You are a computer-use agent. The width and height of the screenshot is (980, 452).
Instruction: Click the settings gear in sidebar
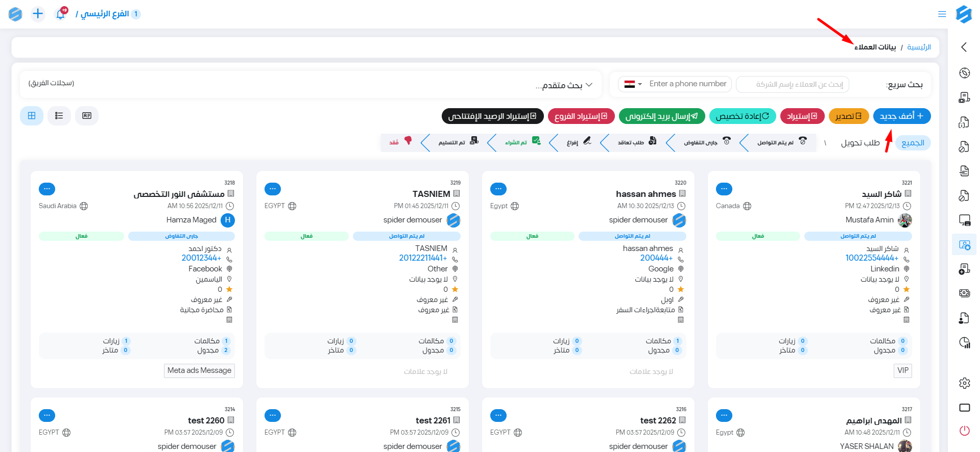pyautogui.click(x=964, y=383)
